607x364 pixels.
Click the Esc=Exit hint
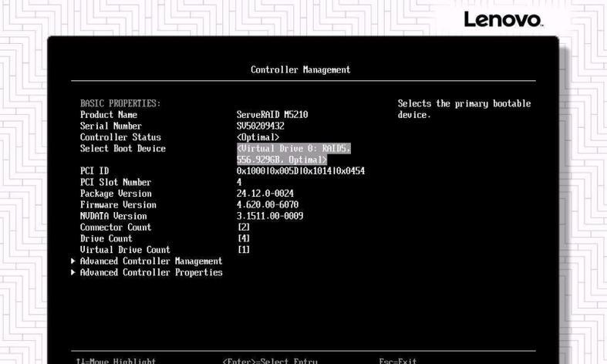(398, 360)
